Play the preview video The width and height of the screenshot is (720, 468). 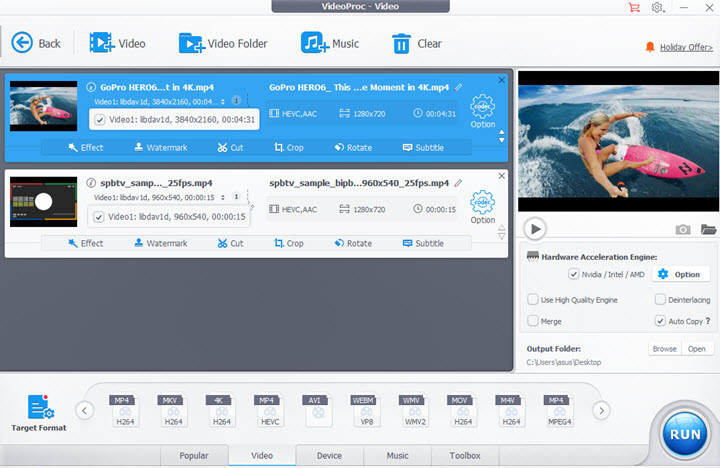[535, 229]
